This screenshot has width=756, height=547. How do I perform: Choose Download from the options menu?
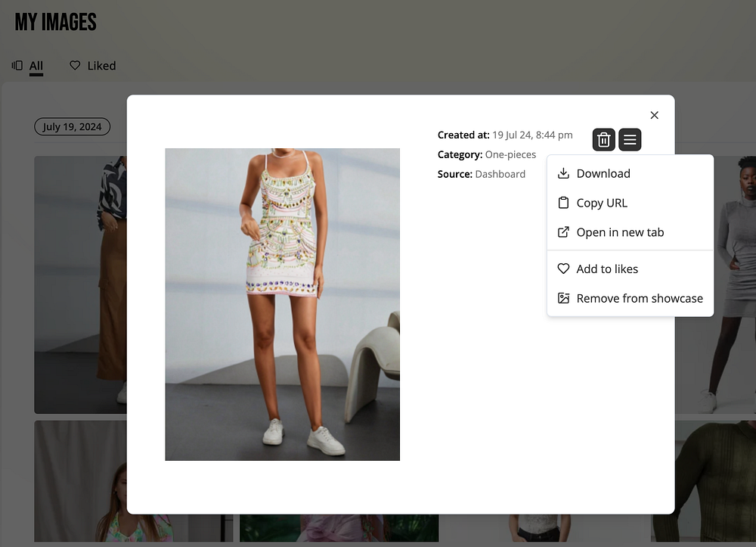[631, 174]
